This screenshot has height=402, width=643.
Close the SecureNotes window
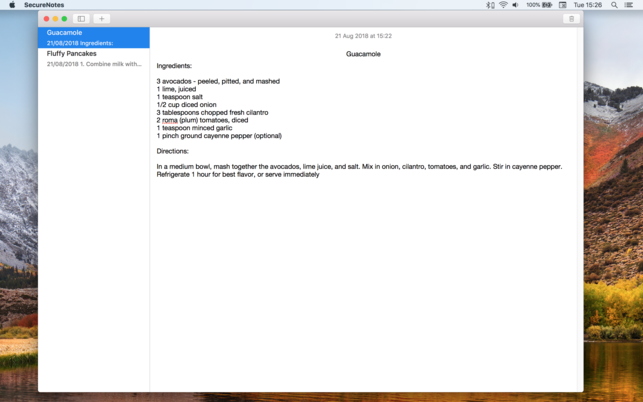(x=46, y=18)
